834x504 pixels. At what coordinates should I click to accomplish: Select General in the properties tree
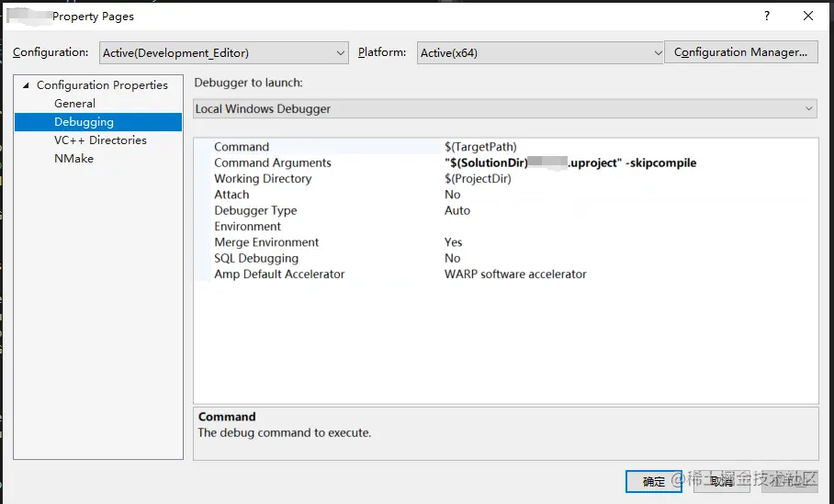pyautogui.click(x=74, y=103)
